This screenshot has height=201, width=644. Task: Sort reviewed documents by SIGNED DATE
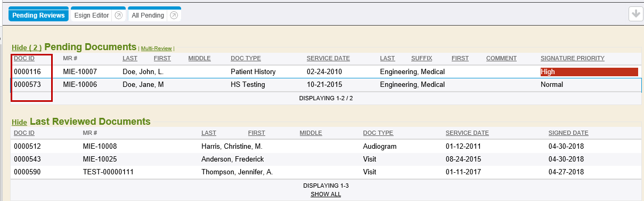(x=568, y=133)
